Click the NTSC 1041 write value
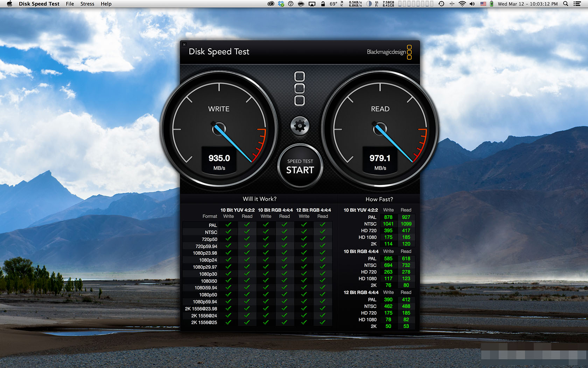This screenshot has width=588, height=368. pos(388,224)
